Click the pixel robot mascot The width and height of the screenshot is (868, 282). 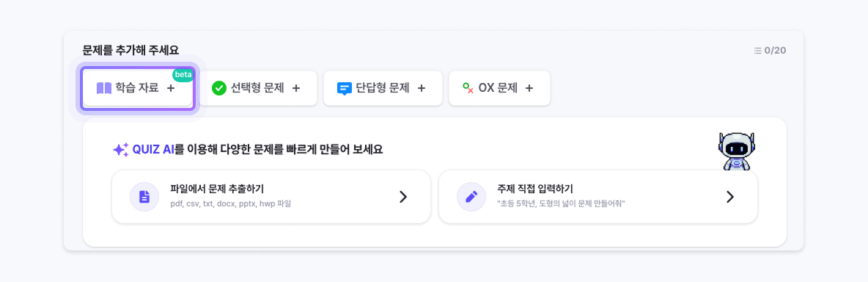(x=736, y=151)
